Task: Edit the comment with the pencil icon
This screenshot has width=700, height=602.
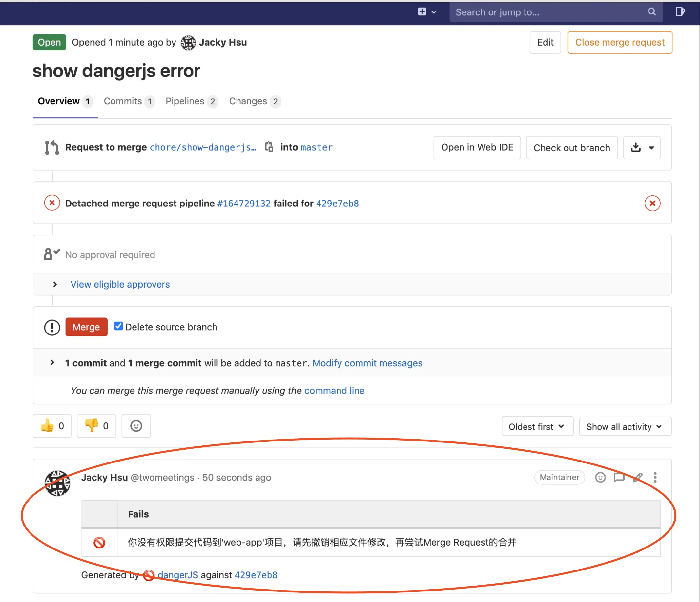Action: click(x=637, y=477)
